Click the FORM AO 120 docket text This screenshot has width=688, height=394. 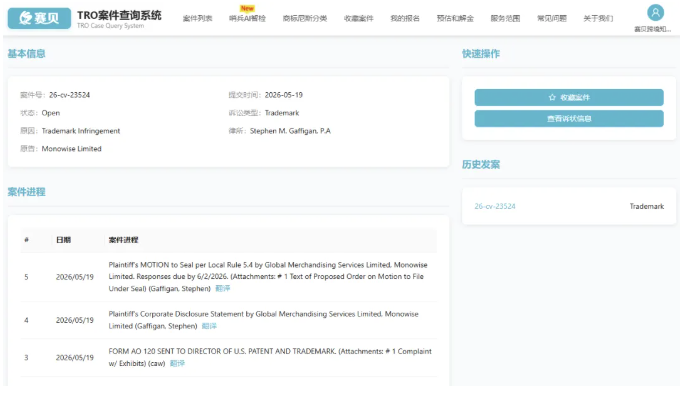coord(270,357)
